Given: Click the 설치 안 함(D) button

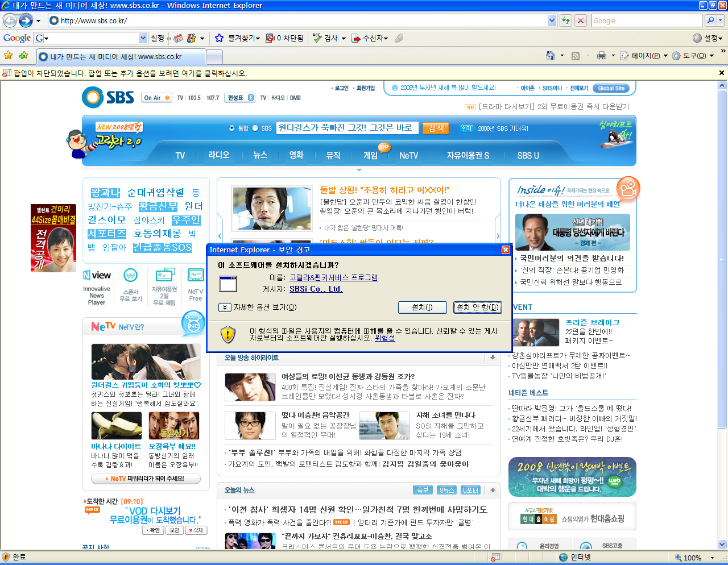Looking at the screenshot, I should (478, 308).
